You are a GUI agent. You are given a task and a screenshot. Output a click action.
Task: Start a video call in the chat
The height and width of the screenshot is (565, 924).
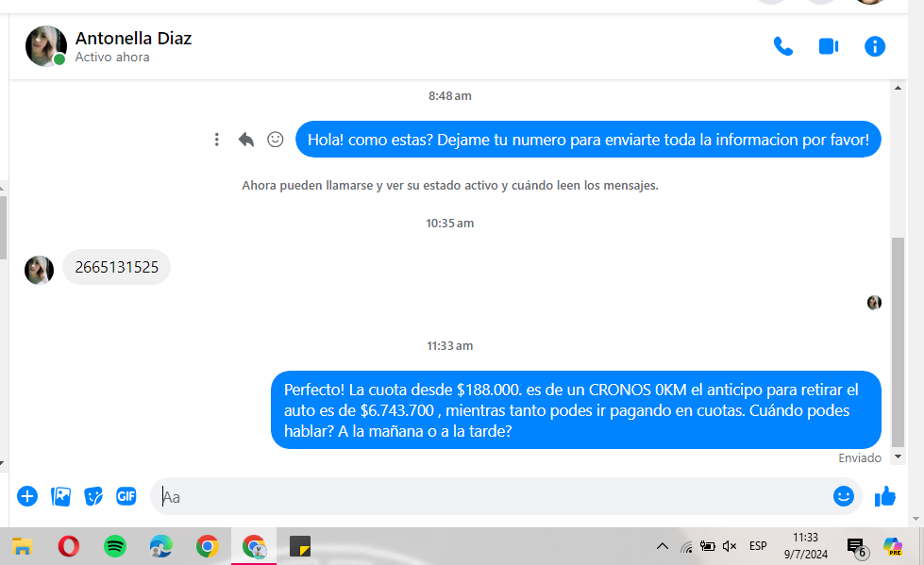829,46
